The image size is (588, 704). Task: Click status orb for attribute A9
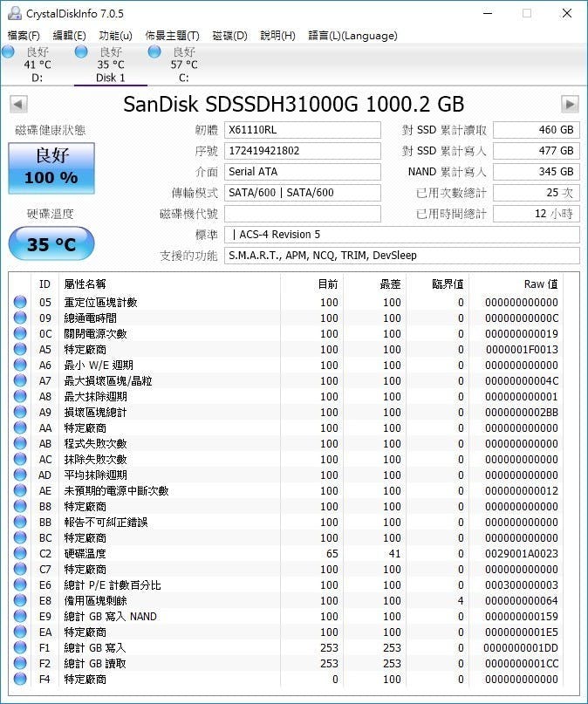[x=20, y=412]
